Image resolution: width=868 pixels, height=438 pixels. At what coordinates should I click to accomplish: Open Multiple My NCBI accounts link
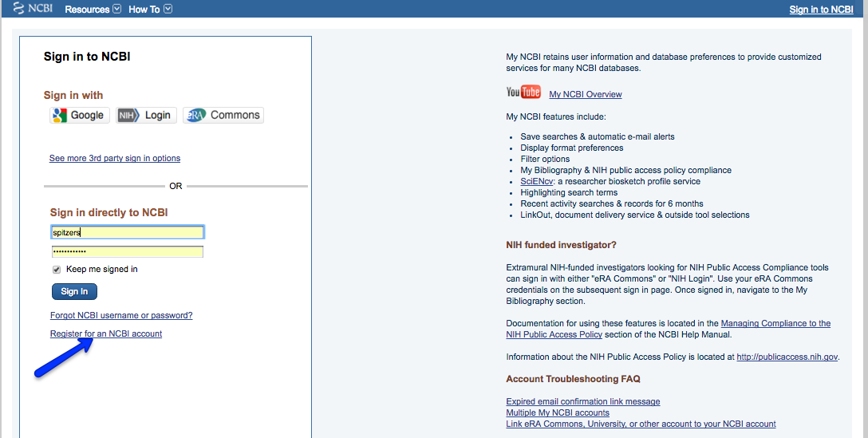pyautogui.click(x=558, y=412)
